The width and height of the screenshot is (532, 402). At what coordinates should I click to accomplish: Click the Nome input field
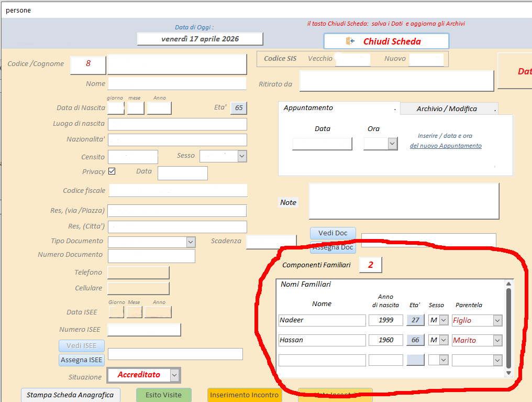click(x=177, y=84)
